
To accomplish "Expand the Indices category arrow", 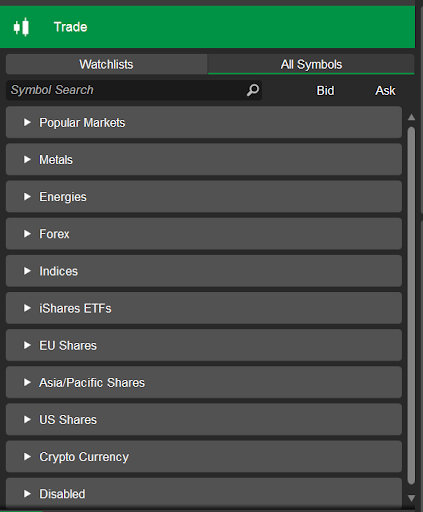I will tap(27, 271).
